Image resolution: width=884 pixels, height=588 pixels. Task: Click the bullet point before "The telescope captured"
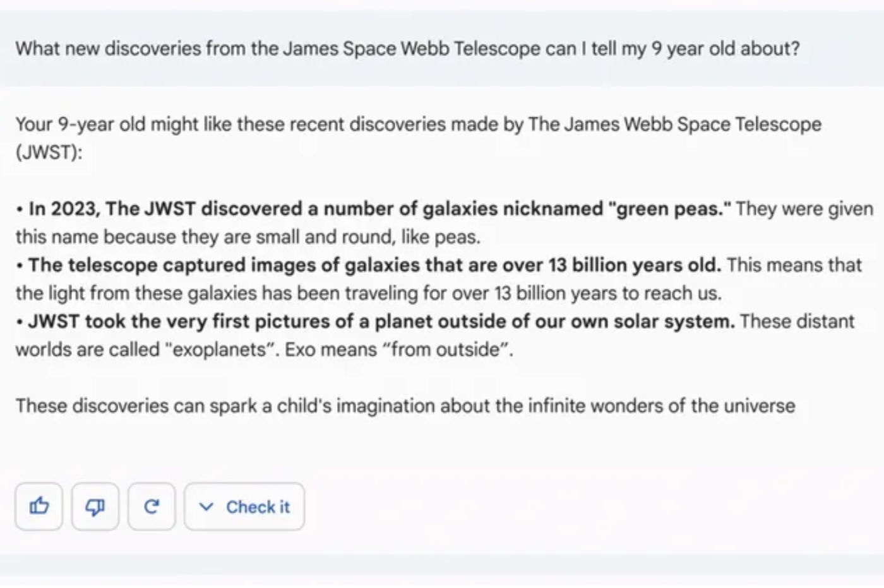[20, 266]
